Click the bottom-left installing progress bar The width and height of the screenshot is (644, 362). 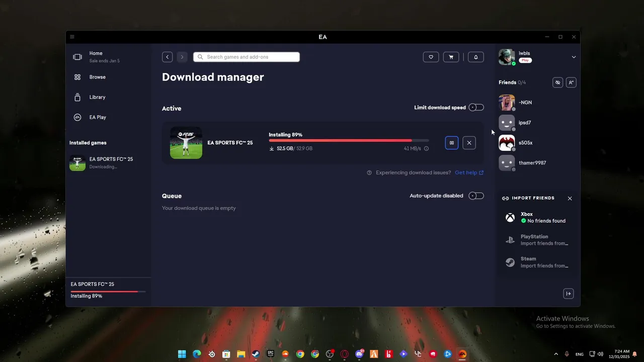pos(108,292)
